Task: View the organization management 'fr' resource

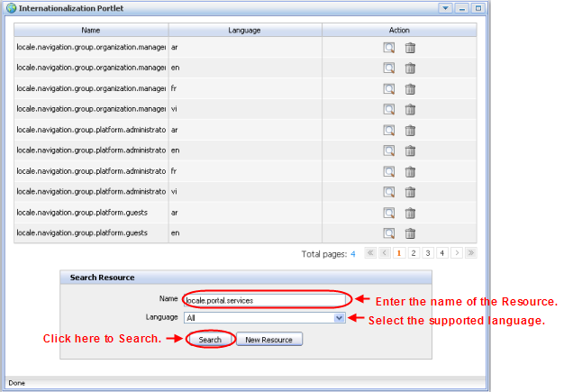Action: click(389, 89)
